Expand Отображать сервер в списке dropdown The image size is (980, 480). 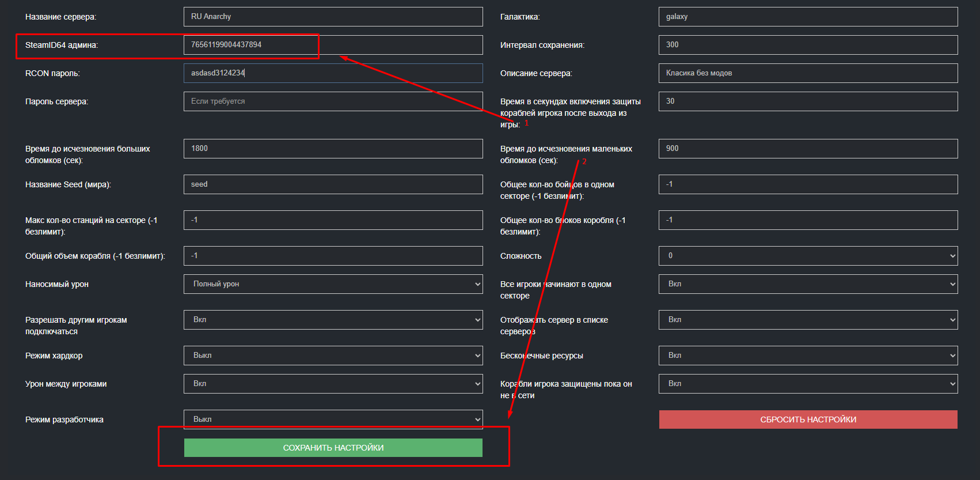808,320
